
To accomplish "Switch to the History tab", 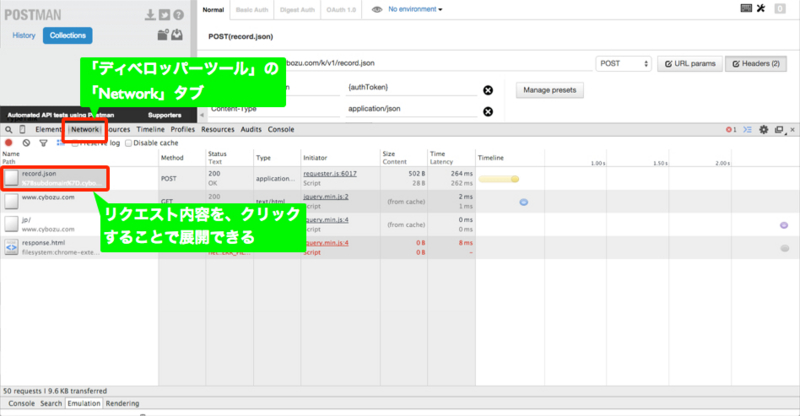I will point(24,35).
